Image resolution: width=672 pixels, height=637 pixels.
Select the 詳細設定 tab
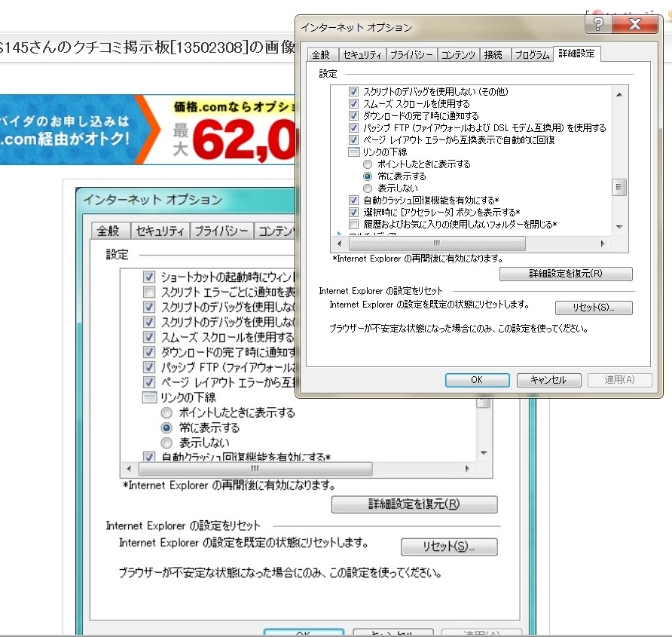576,54
